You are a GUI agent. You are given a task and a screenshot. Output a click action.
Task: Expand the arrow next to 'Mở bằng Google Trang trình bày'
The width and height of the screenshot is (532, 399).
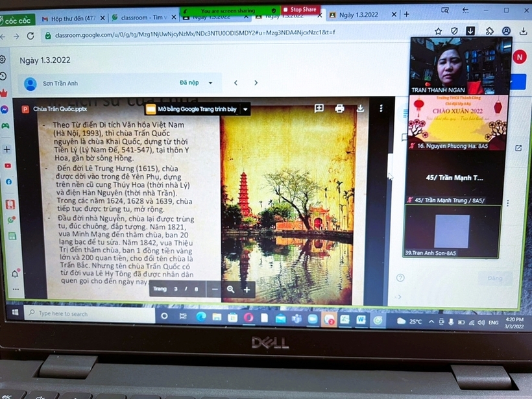[245, 110]
